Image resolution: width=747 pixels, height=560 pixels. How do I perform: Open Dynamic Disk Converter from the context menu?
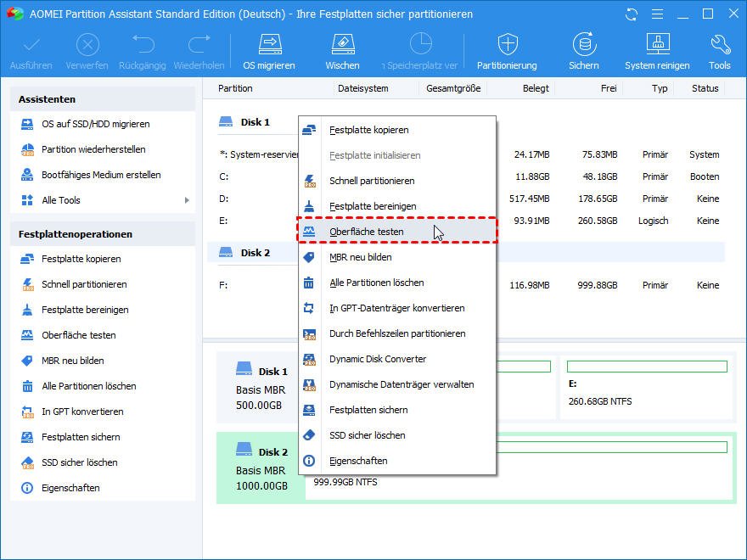point(397,359)
